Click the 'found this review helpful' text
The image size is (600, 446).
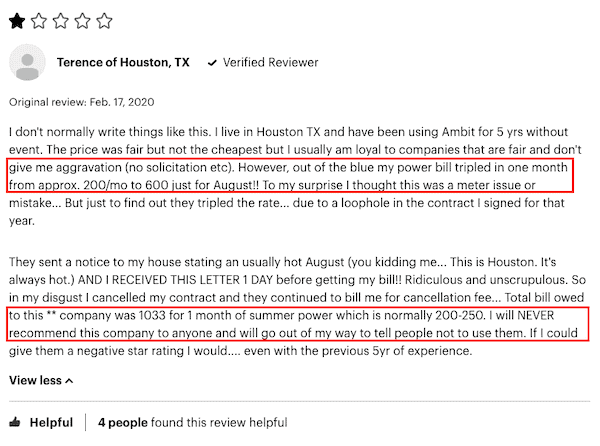(x=219, y=422)
